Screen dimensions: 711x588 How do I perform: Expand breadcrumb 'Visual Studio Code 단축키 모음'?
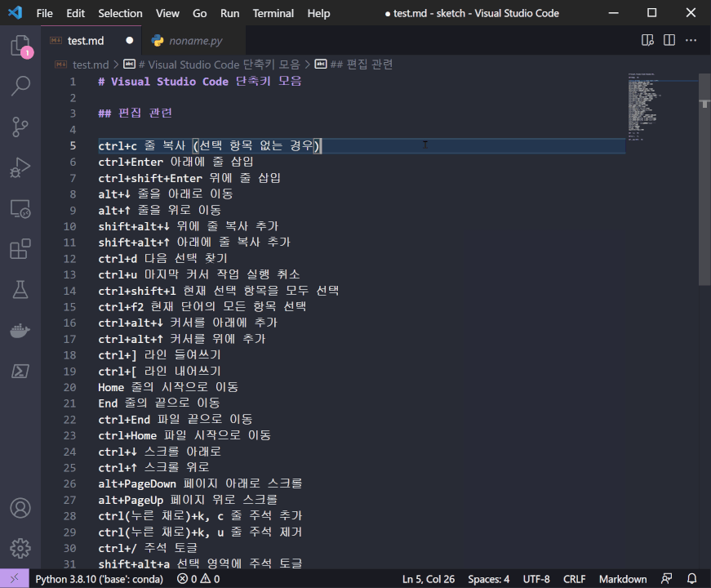click(x=219, y=65)
